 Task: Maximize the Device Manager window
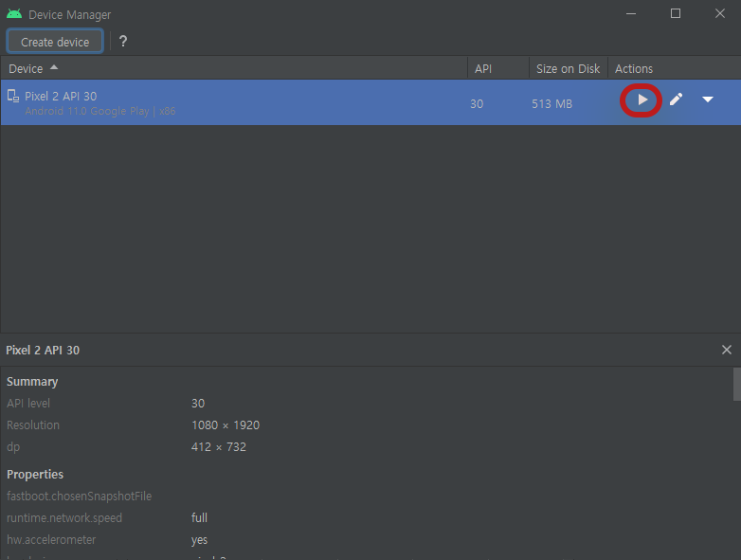point(676,13)
